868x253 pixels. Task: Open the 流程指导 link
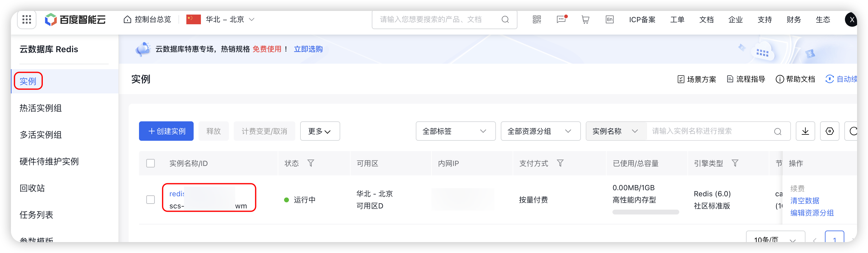746,79
